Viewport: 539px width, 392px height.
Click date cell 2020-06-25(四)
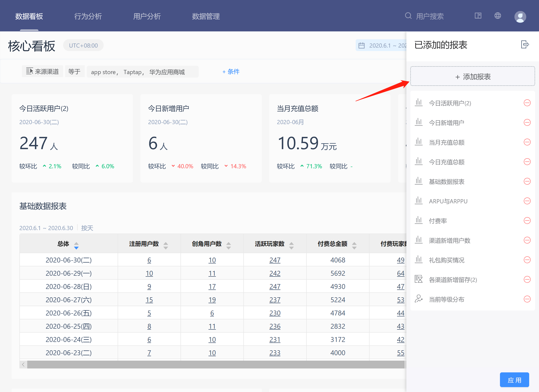[x=69, y=326]
